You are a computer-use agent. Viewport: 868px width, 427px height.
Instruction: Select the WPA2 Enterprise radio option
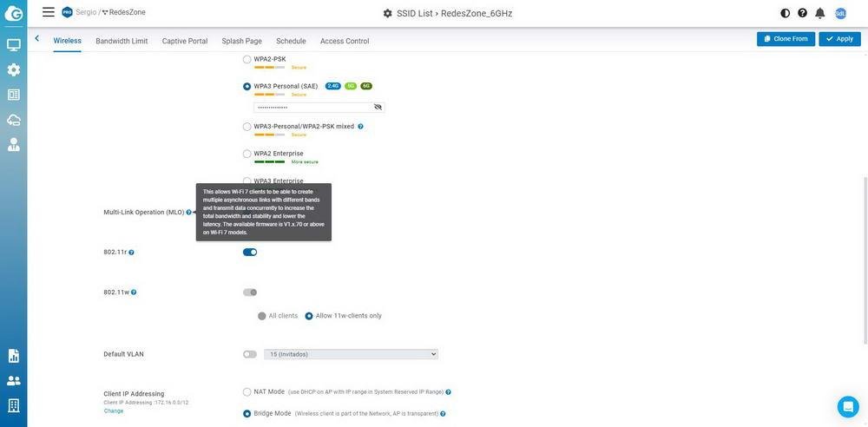tap(247, 154)
